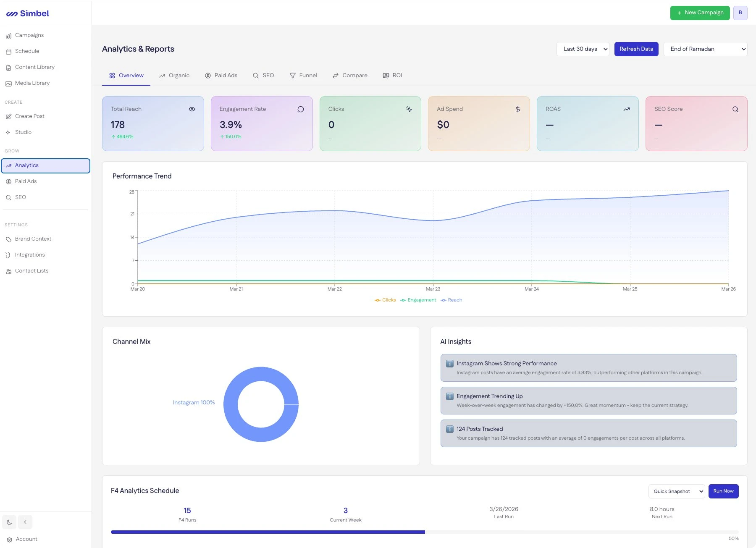Open the Media Library
This screenshot has width=756, height=548.
[x=32, y=83]
